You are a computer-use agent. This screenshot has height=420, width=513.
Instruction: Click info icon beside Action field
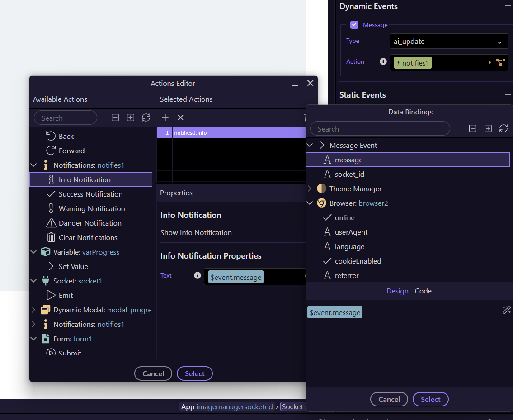pos(383,61)
